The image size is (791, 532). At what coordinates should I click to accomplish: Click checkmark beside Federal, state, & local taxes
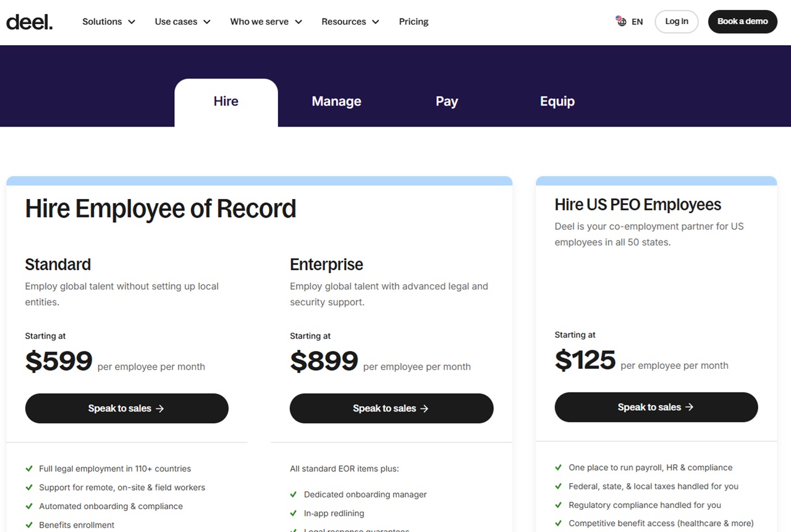coord(559,486)
